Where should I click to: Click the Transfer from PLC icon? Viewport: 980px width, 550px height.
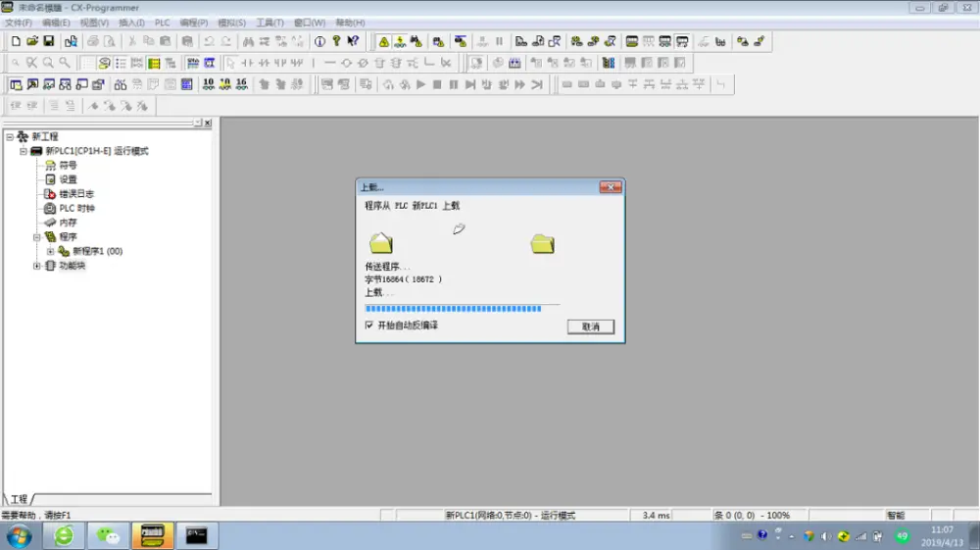tap(537, 41)
